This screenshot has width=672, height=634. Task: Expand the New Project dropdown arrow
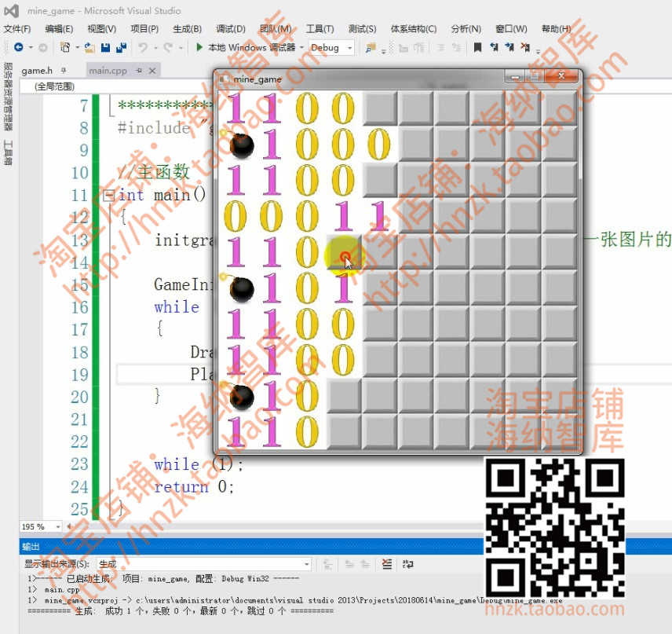77,48
